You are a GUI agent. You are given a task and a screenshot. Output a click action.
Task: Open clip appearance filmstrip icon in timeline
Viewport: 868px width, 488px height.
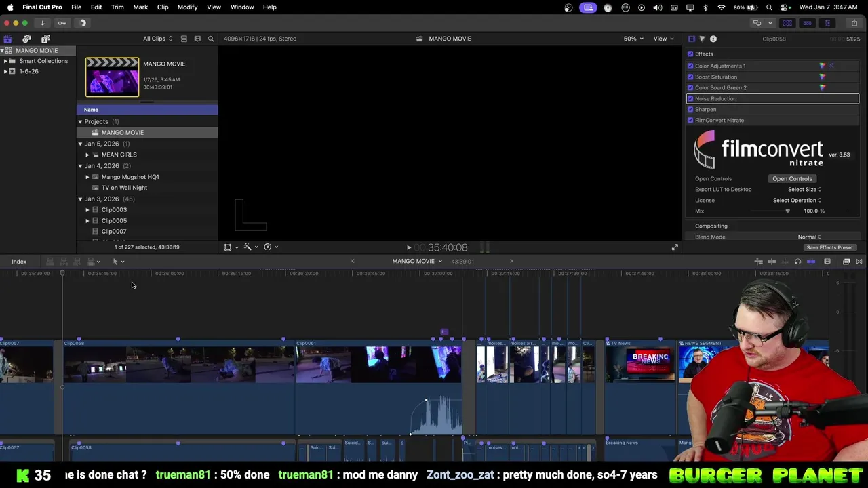pyautogui.click(x=827, y=262)
